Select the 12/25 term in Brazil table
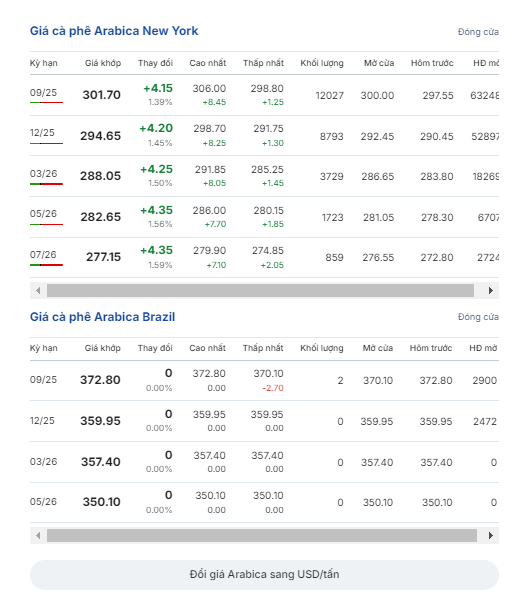 point(42,421)
